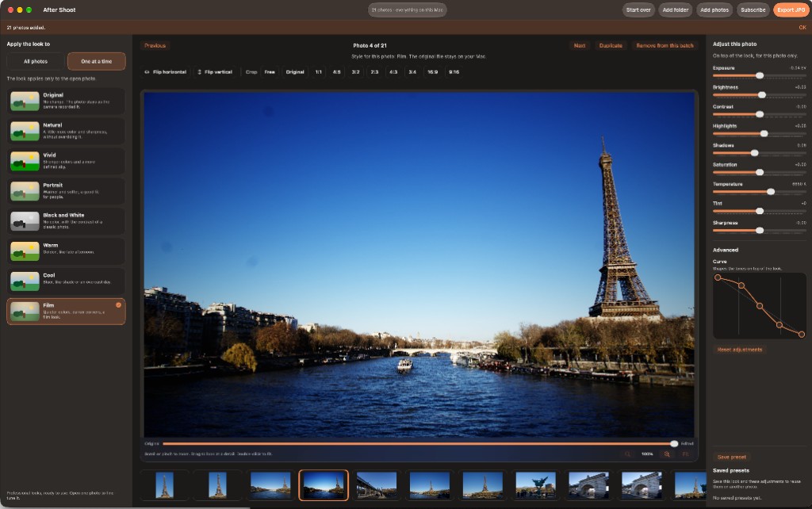Screen dimensions: 812x509
Task: Set crop ratio to Free
Action: 270,72
